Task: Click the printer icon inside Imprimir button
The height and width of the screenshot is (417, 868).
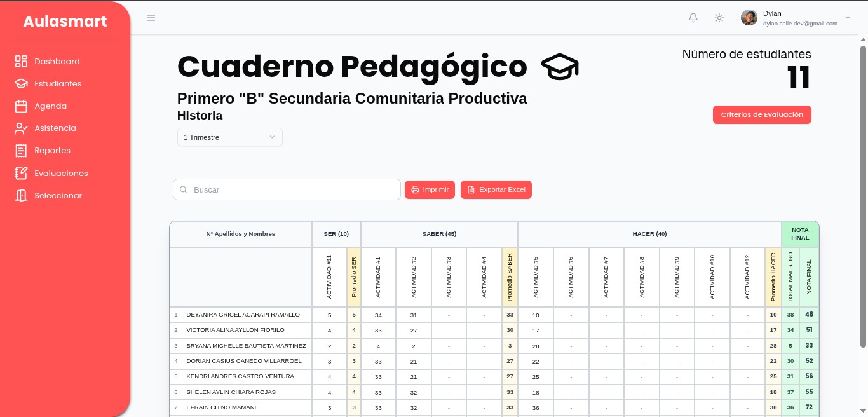Action: click(x=416, y=189)
